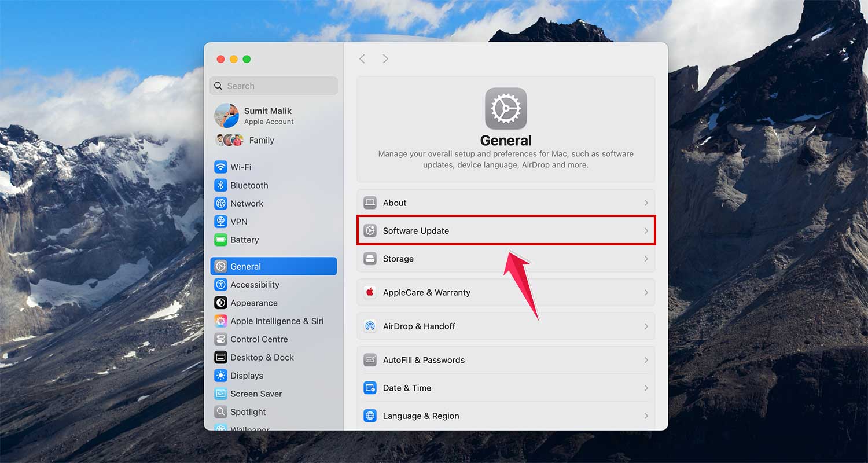Open Apple Intelligence & Siri settings icon

(221, 321)
